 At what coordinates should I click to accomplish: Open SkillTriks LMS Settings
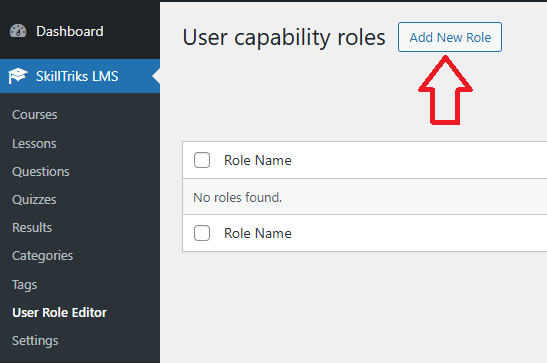[x=35, y=341]
